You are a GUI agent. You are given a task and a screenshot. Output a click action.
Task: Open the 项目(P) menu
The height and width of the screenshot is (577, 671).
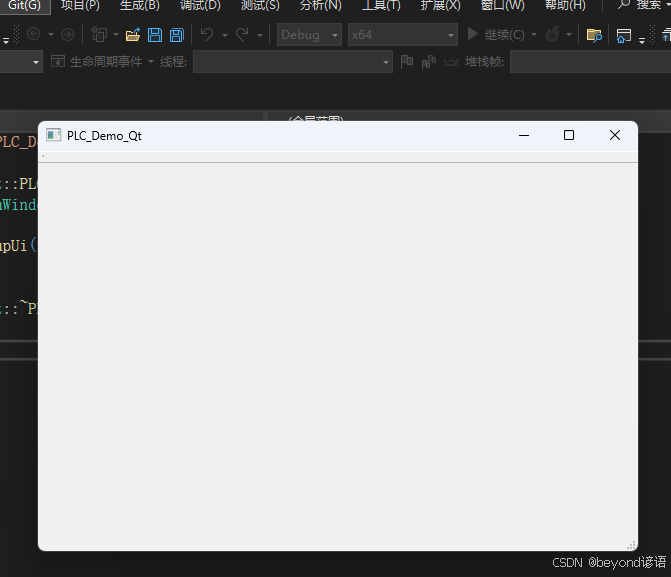pyautogui.click(x=80, y=5)
